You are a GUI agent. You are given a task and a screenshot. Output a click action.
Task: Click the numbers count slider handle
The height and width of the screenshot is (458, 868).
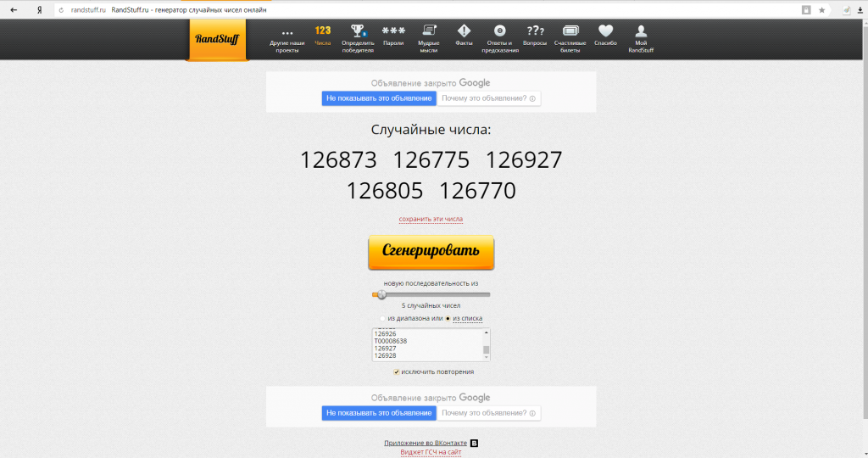pos(381,294)
